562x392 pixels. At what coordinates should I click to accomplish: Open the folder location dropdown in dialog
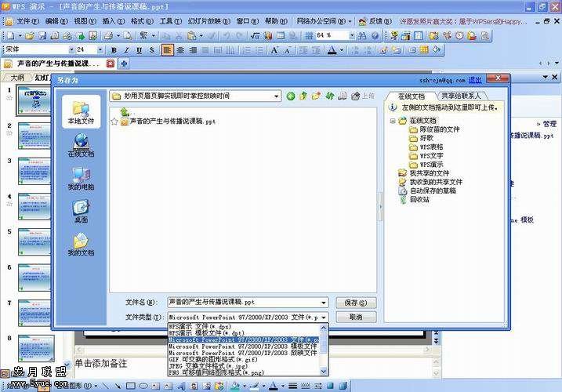click(276, 96)
